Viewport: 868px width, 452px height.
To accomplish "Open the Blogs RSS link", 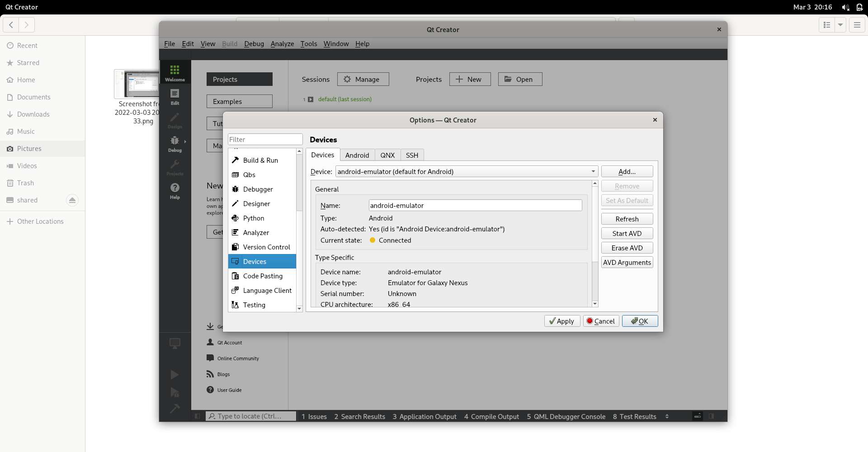I will pos(218,374).
